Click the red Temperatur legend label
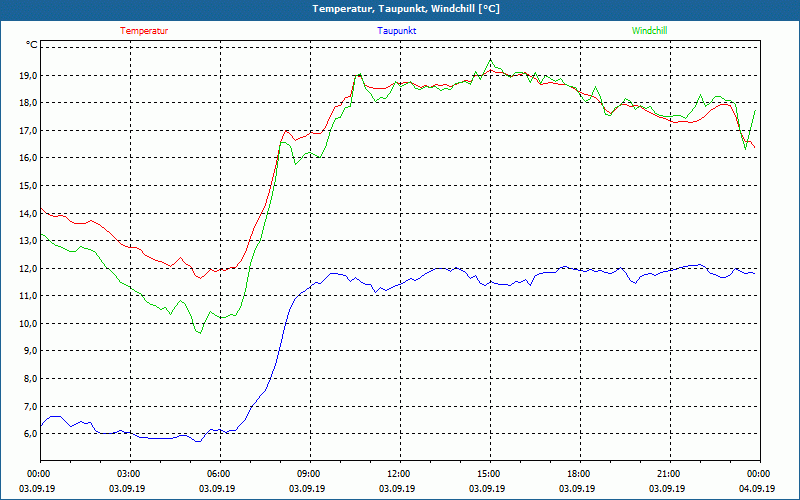This screenshot has height=500, width=800. 144,31
